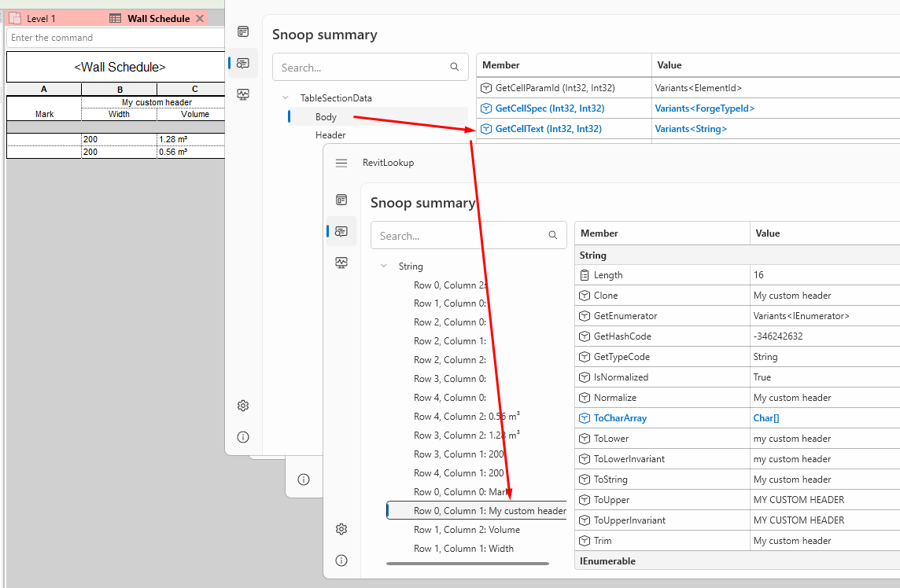This screenshot has width=900, height=588.
Task: Open the Event monitor panel
Action: point(243,94)
